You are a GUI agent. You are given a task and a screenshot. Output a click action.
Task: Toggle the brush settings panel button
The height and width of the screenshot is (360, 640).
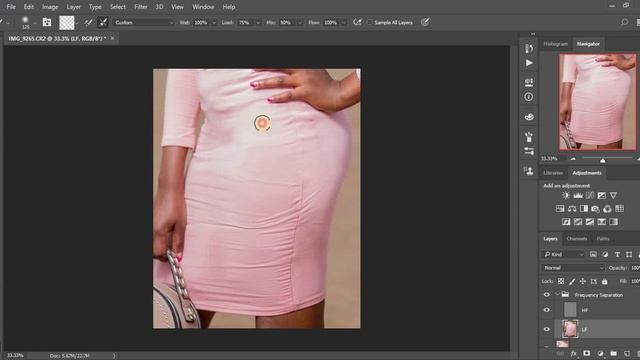pos(47,22)
